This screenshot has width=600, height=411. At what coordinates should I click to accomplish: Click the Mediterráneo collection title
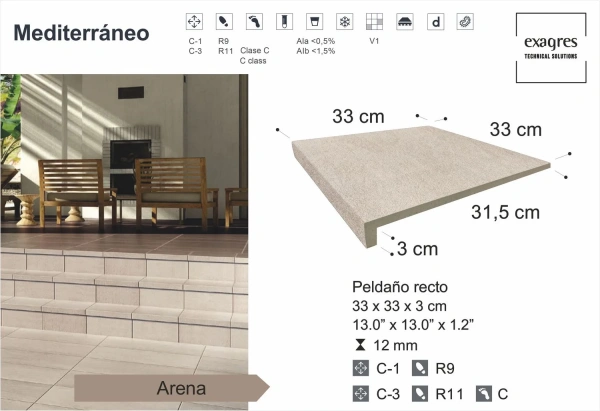pos(81,32)
